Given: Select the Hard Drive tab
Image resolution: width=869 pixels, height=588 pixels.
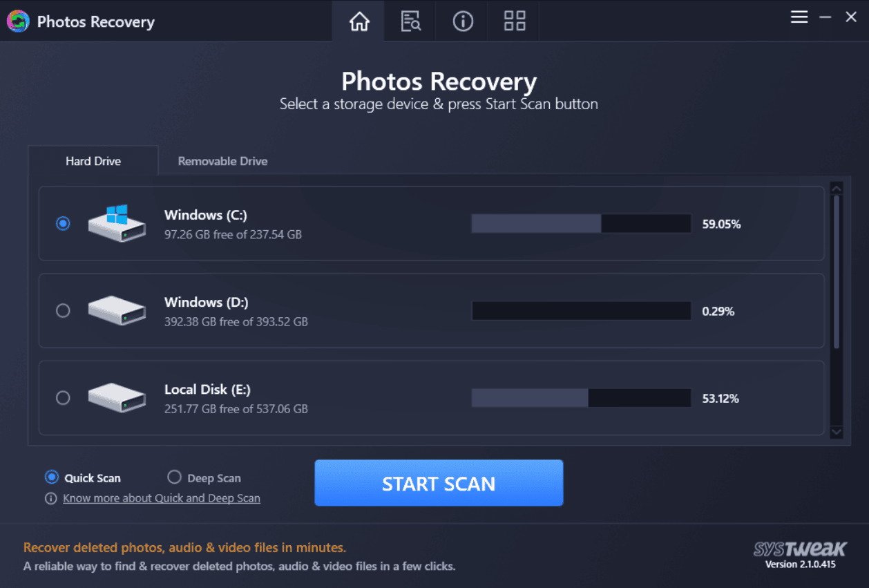Looking at the screenshot, I should point(93,161).
